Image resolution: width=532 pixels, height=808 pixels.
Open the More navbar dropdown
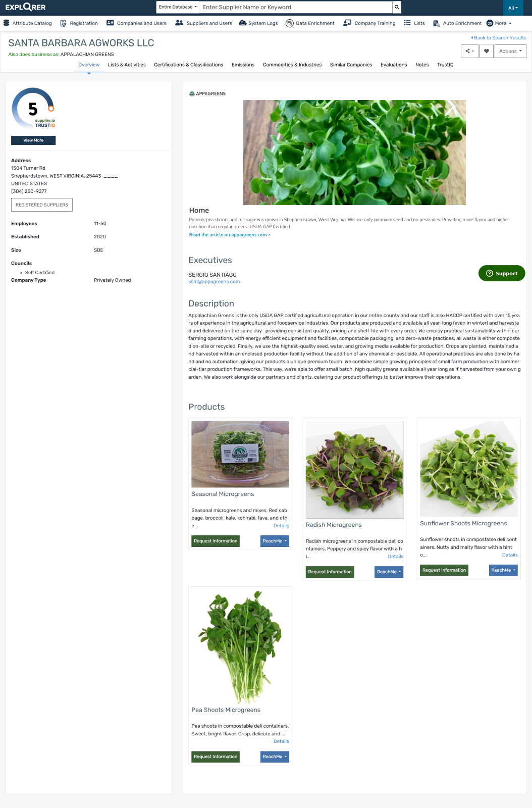499,23
